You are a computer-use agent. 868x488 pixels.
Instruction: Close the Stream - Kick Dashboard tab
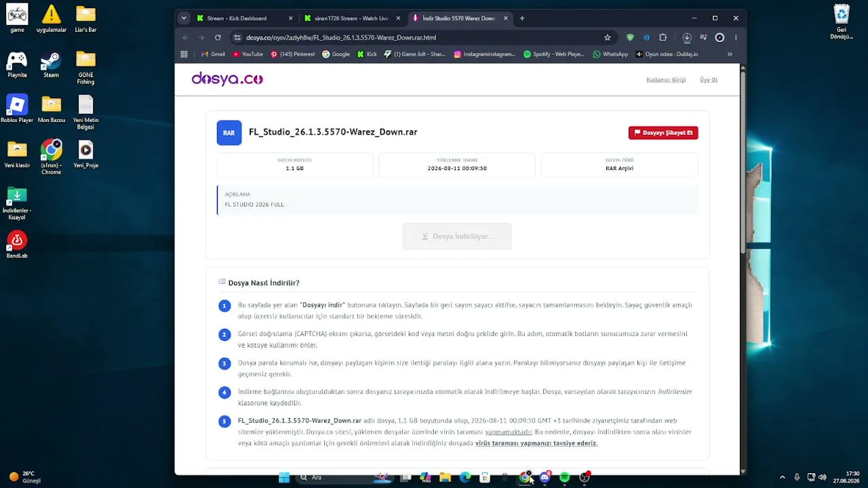[291, 18]
